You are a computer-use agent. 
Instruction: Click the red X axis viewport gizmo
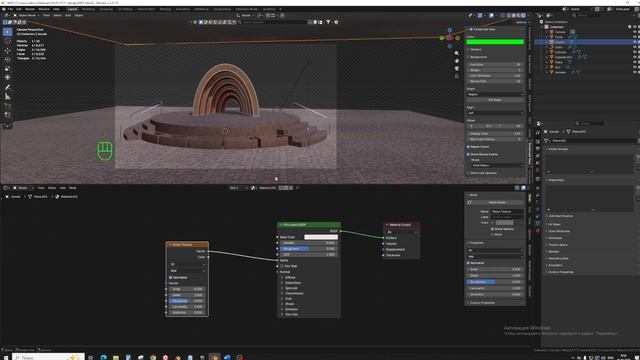point(449,38)
